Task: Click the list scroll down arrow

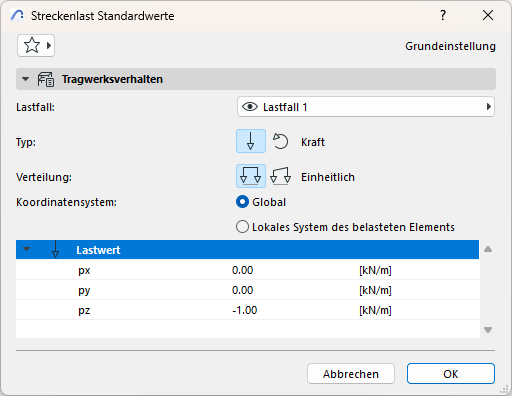Action: click(x=488, y=330)
